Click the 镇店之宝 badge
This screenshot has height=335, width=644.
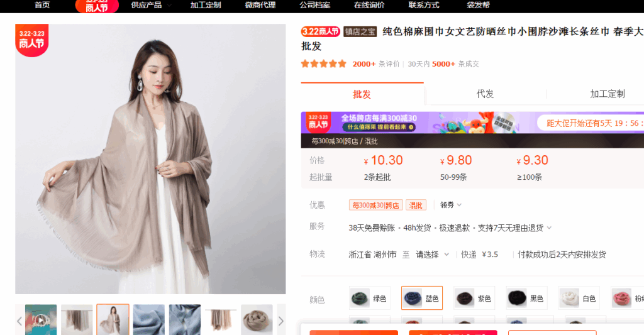[360, 31]
